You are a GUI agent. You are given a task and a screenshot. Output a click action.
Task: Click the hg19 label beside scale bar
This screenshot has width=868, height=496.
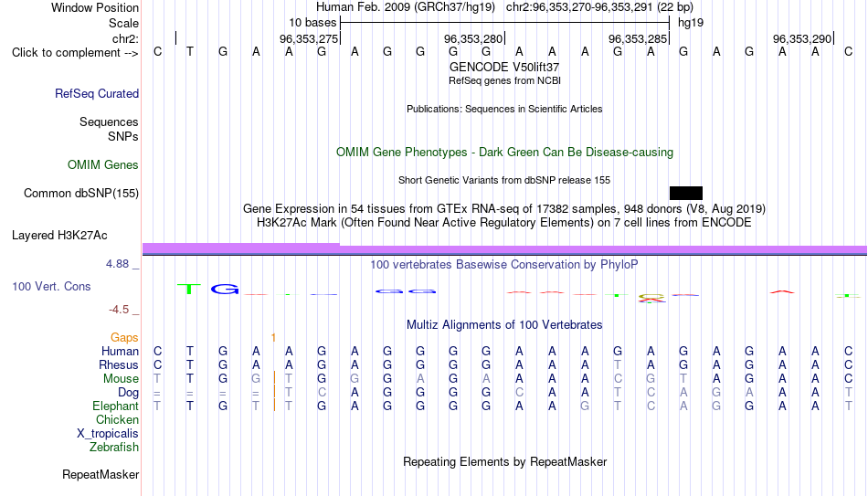tap(691, 23)
